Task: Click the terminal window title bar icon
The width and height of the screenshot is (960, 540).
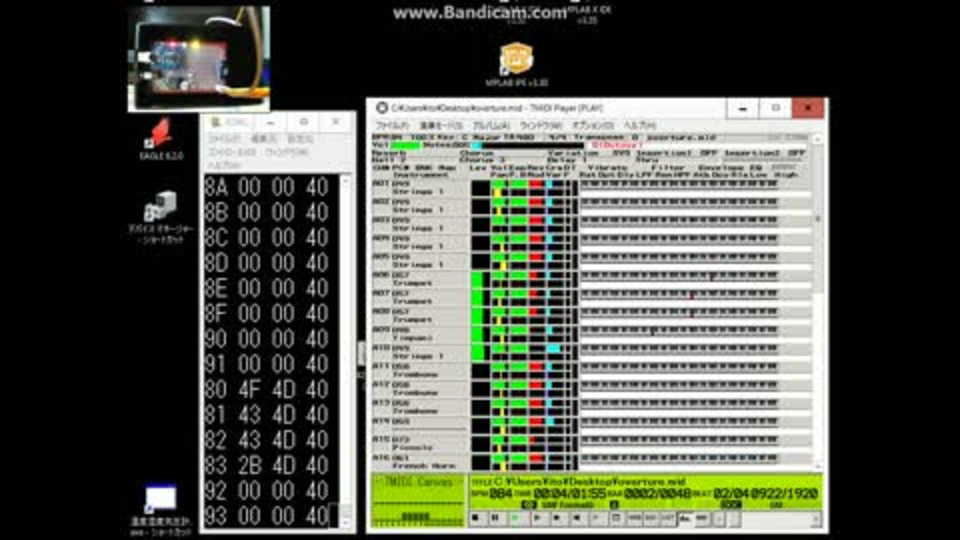Action: 215,122
